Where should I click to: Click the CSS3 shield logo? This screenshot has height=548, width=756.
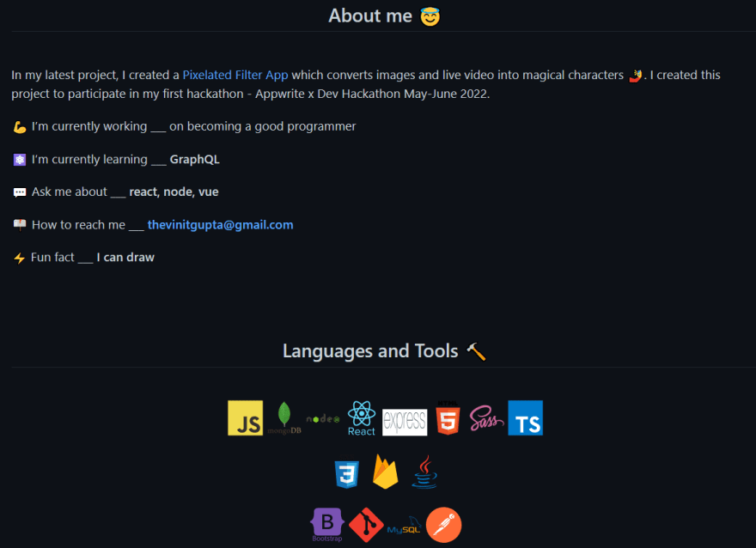347,472
